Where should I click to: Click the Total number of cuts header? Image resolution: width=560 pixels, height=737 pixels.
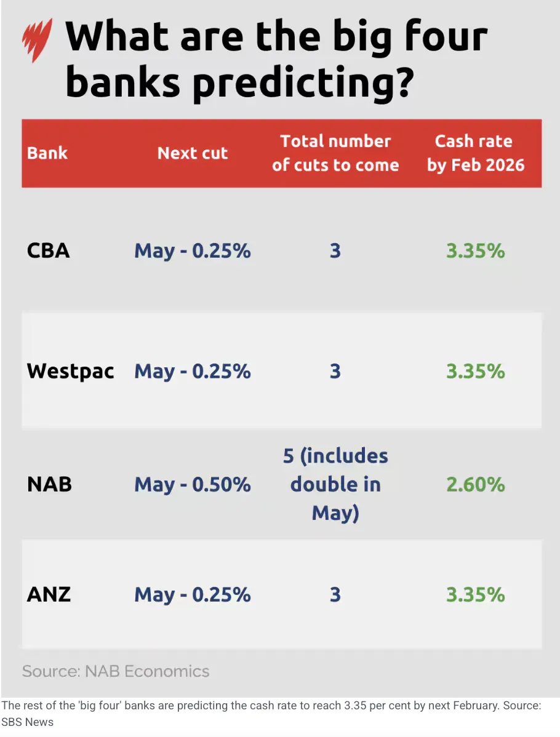[335, 153]
